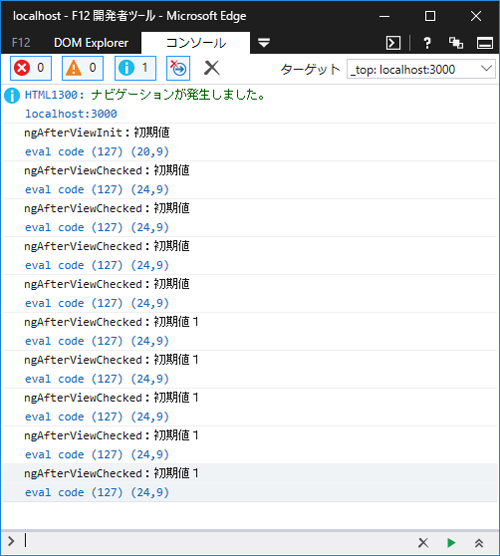This screenshot has height=556, width=500.
Task: Open the help question mark icon
Action: [427, 43]
